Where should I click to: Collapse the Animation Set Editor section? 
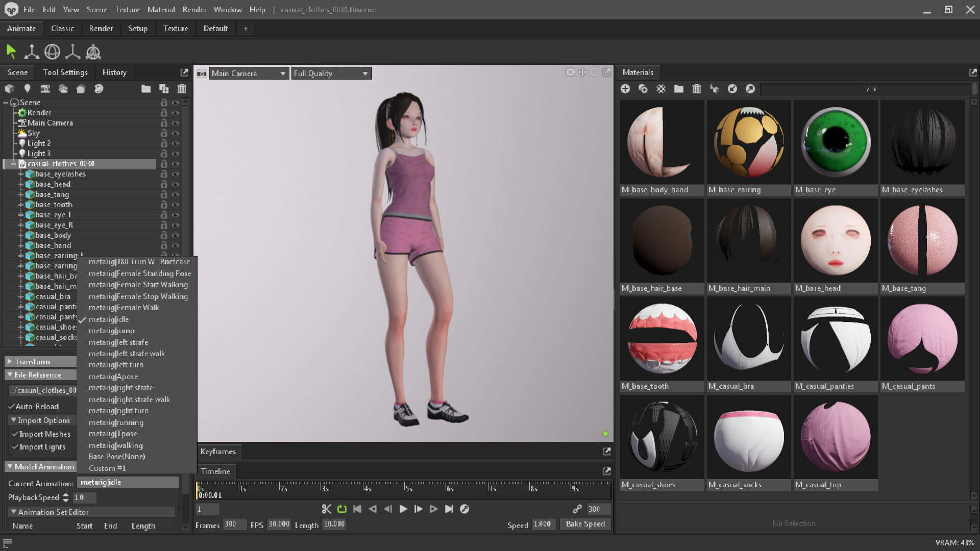click(13, 512)
